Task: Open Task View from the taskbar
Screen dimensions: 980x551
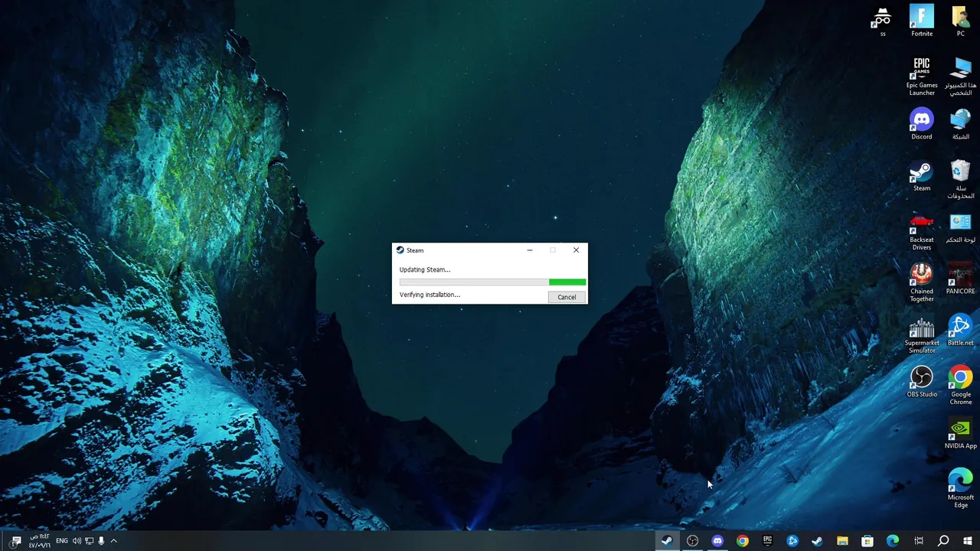Action: (918, 541)
